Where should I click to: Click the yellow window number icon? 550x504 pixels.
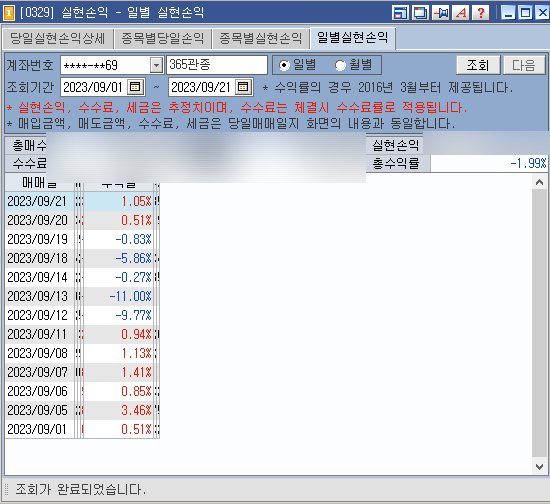coord(9,13)
